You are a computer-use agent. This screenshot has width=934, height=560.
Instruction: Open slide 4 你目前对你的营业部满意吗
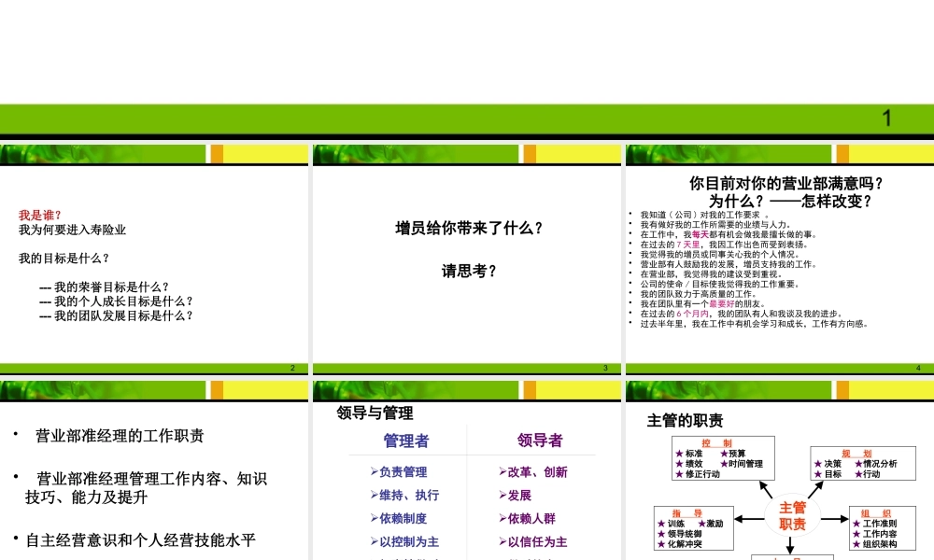tap(780, 259)
